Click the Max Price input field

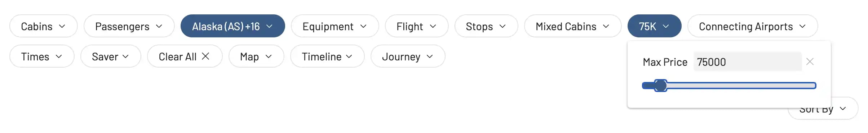[x=748, y=62]
